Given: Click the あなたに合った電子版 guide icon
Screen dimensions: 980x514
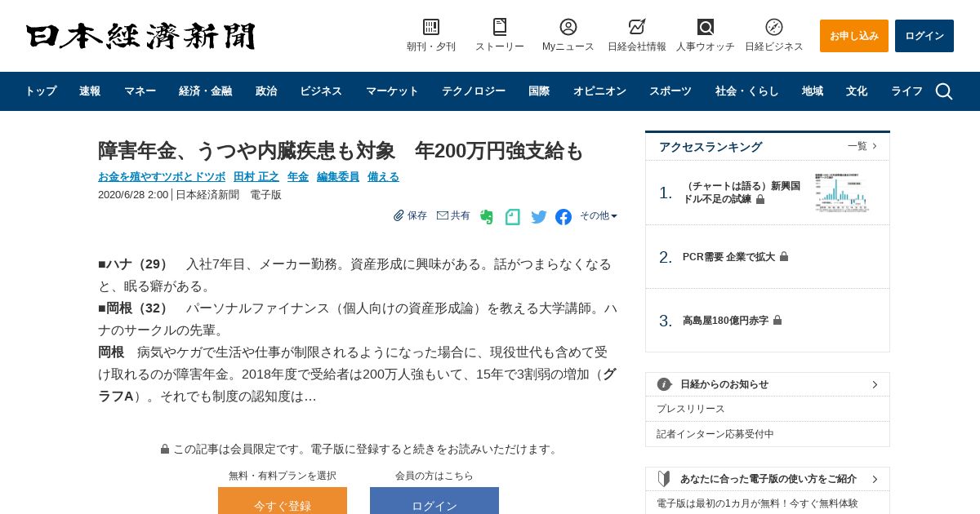Looking at the screenshot, I should pyautogui.click(x=664, y=479).
